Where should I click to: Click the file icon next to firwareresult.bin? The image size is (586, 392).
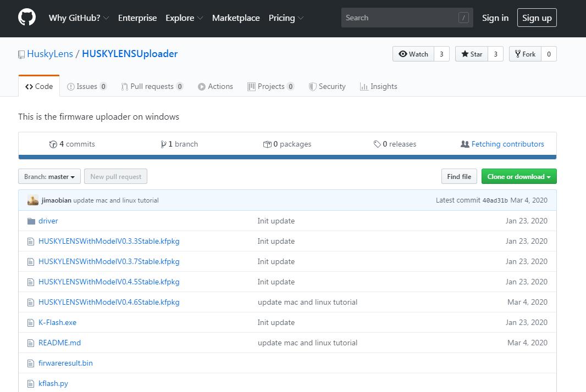click(31, 363)
